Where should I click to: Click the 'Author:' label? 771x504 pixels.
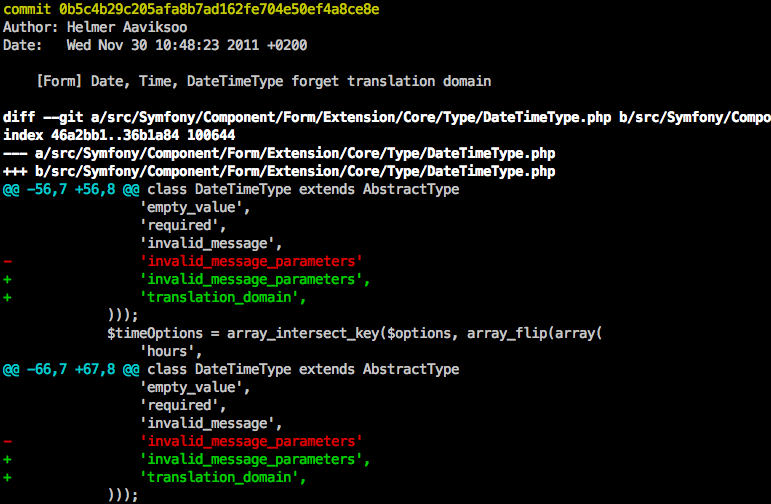(x=31, y=27)
